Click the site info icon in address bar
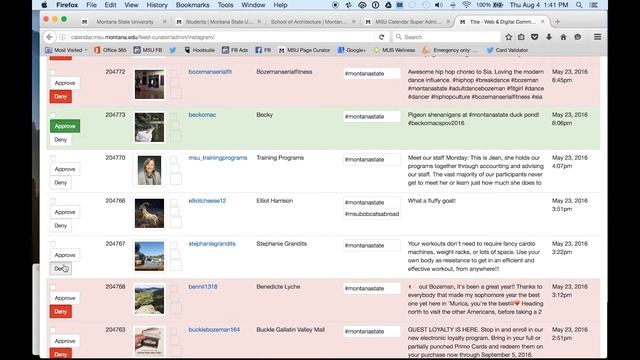The width and height of the screenshot is (640, 360). pyautogui.click(x=62, y=37)
